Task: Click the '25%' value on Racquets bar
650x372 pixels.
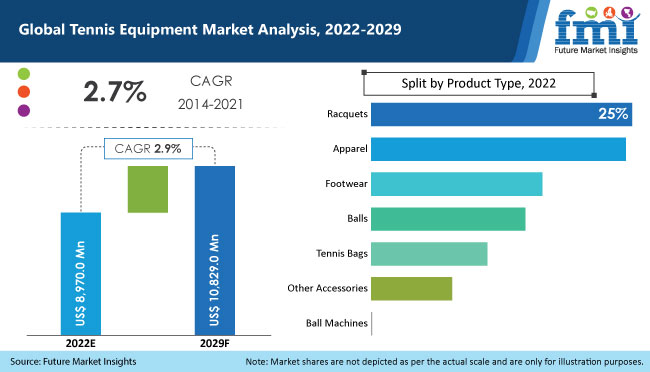Action: coord(613,114)
